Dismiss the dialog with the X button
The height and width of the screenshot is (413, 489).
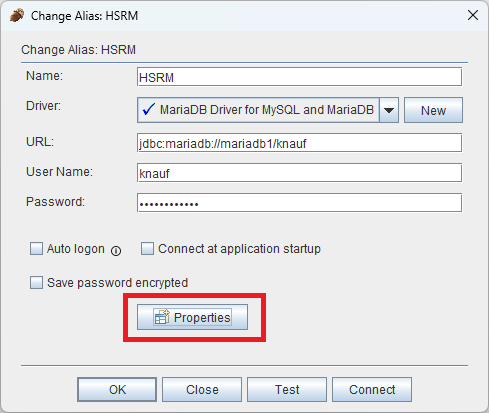coord(473,15)
